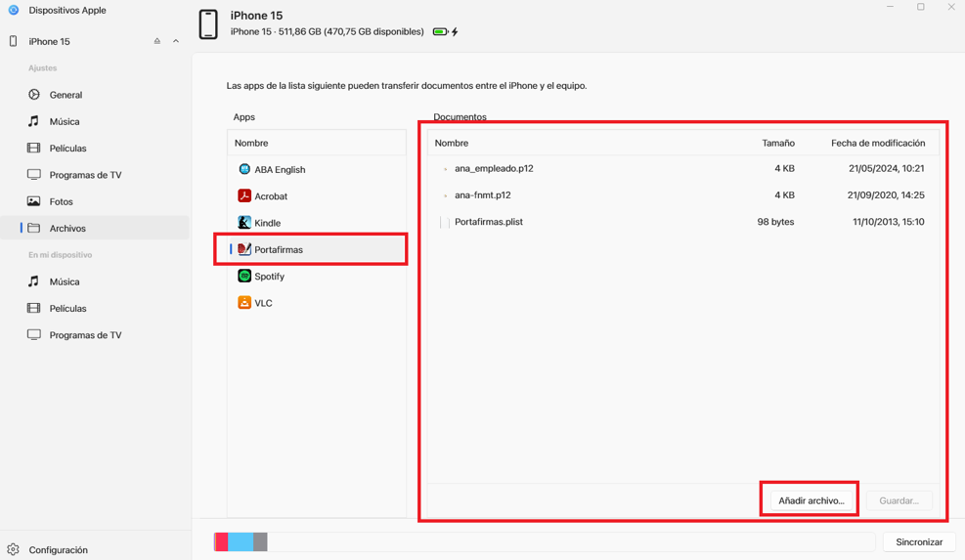Collapse the iPhone 15 sidebar section

point(176,41)
